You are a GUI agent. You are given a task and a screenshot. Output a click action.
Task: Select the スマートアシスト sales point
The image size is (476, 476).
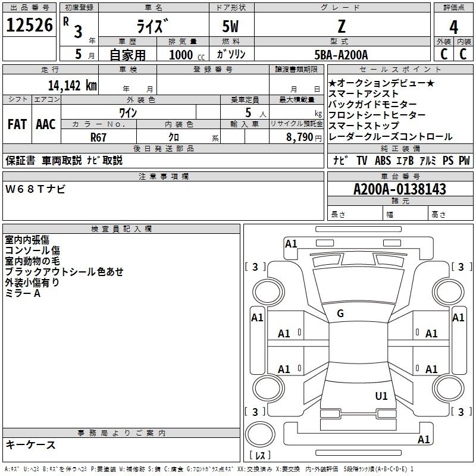(364, 94)
